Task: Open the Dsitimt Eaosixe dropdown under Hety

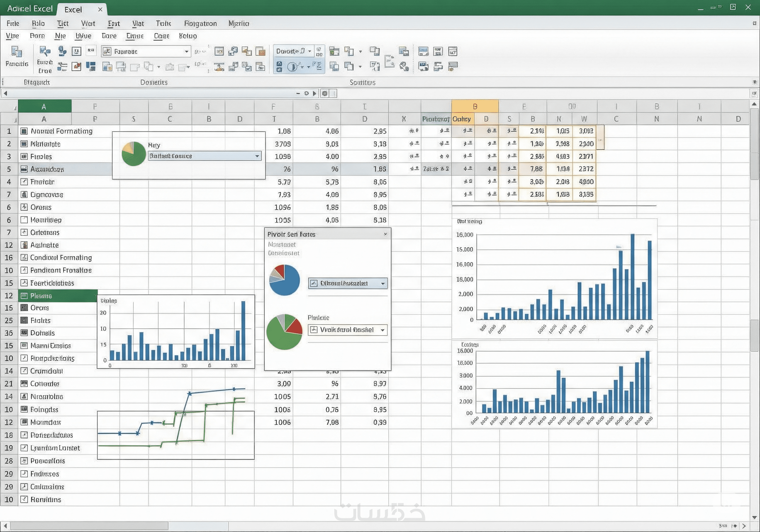Action: pos(257,156)
